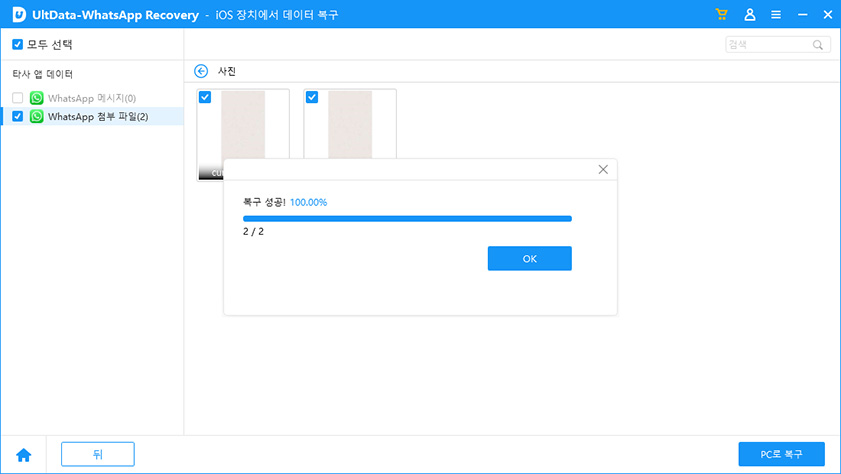
Task: Toggle the first photo thumbnail checkbox
Action: [205, 97]
